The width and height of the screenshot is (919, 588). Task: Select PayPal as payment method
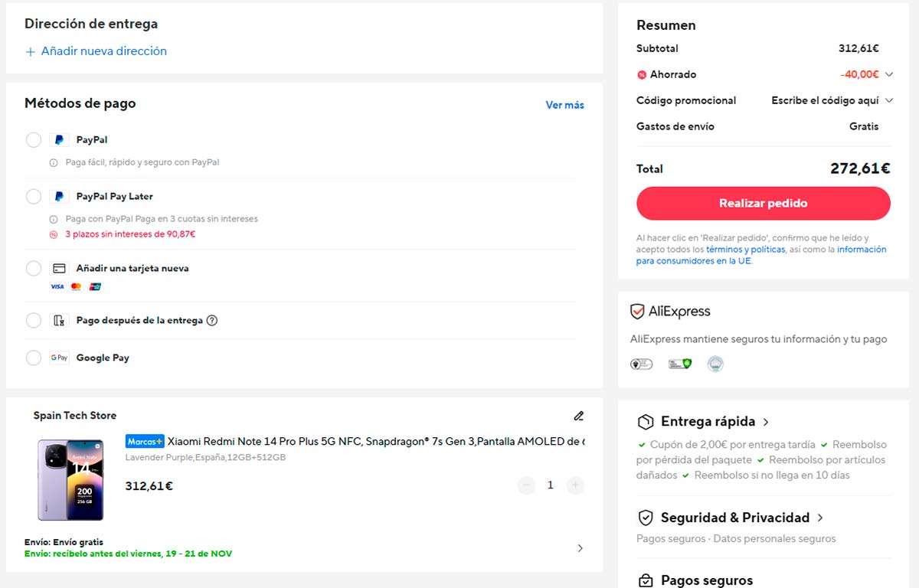tap(34, 140)
